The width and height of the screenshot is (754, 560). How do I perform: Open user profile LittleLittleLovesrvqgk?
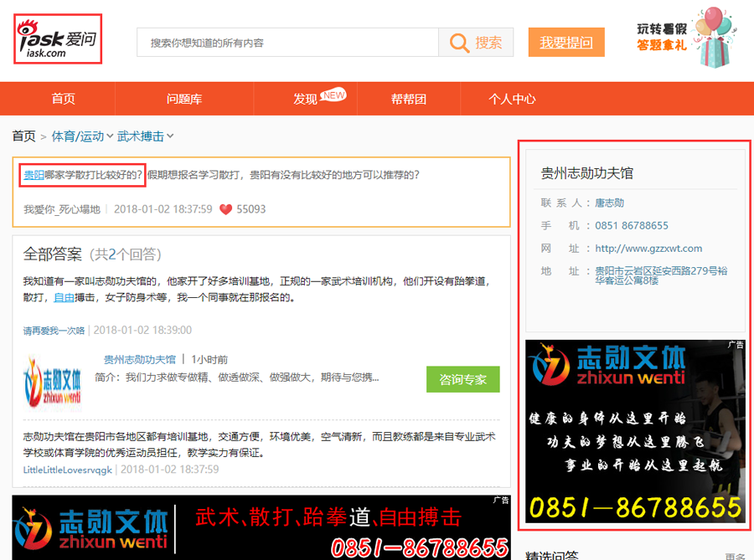[x=67, y=470]
